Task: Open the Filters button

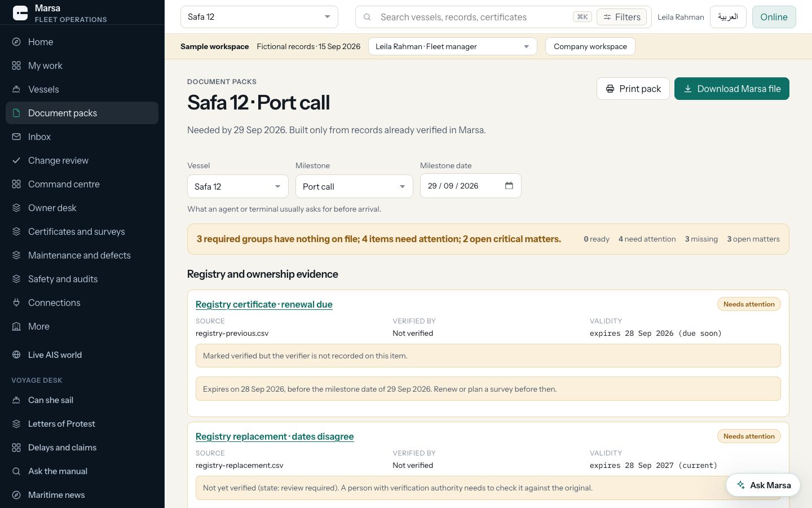Action: click(621, 17)
